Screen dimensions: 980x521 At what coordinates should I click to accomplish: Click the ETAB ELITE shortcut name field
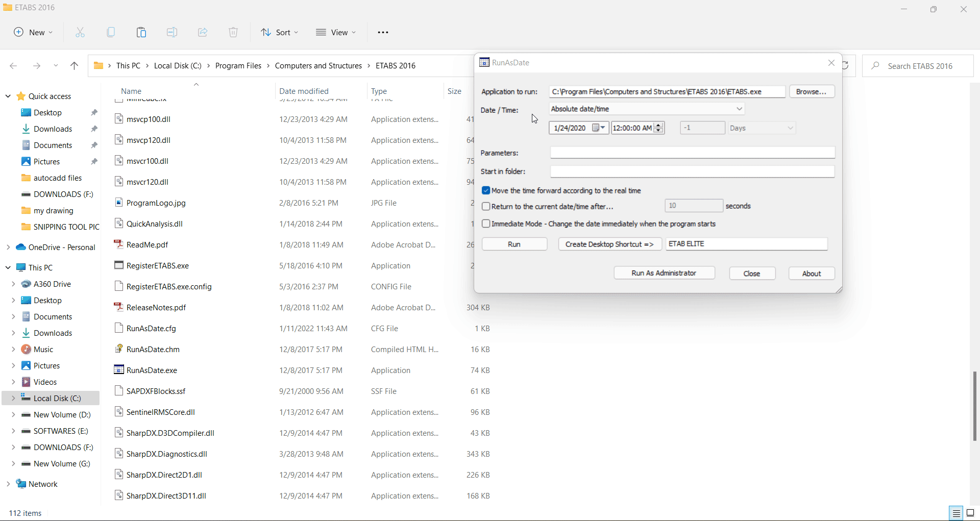click(x=747, y=244)
